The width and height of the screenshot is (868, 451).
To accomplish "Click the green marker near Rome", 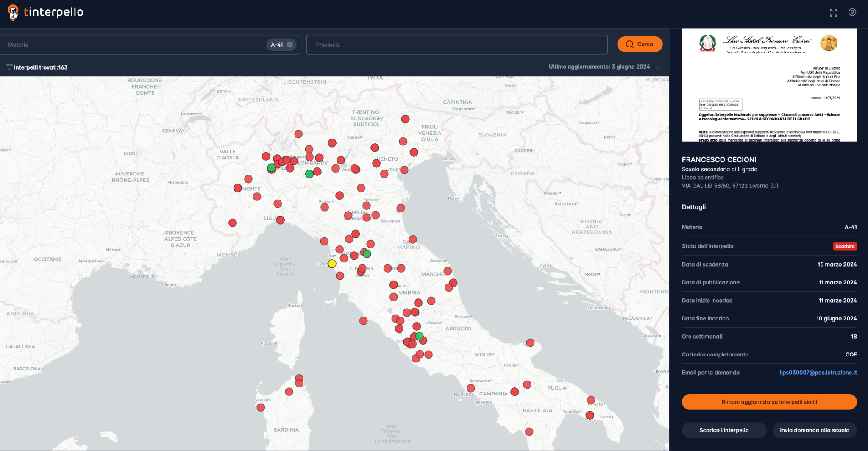I will 419,336.
